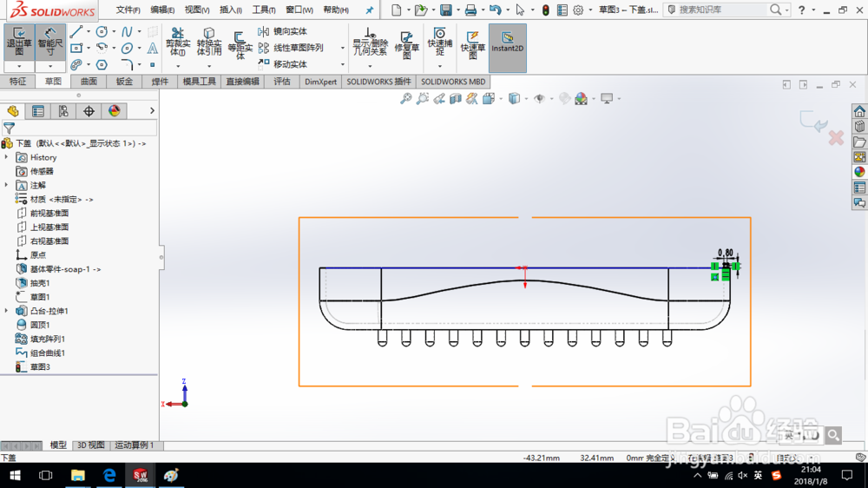Image resolution: width=868 pixels, height=488 pixels.
Task: Toggle the Instant2D button
Action: point(507,48)
